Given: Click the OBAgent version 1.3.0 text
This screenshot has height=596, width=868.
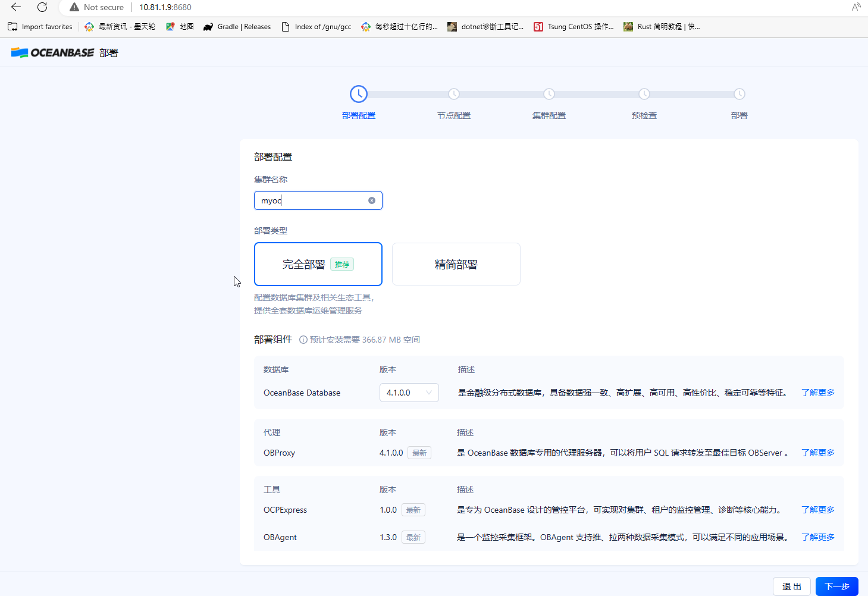Looking at the screenshot, I should [388, 537].
